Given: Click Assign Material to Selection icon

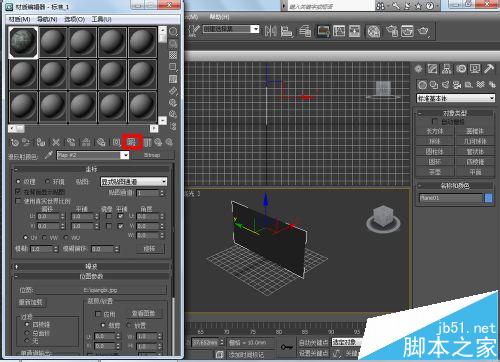Looking at the screenshot, I should 41,143.
